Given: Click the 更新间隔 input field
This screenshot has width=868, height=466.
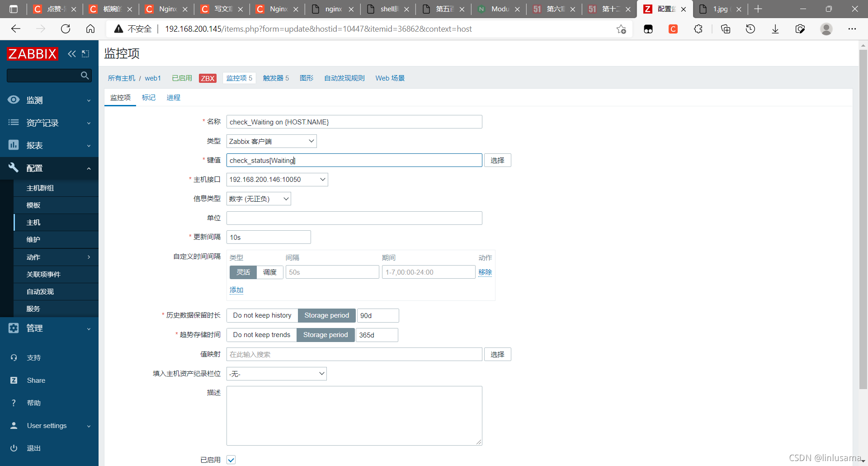Looking at the screenshot, I should coord(269,237).
